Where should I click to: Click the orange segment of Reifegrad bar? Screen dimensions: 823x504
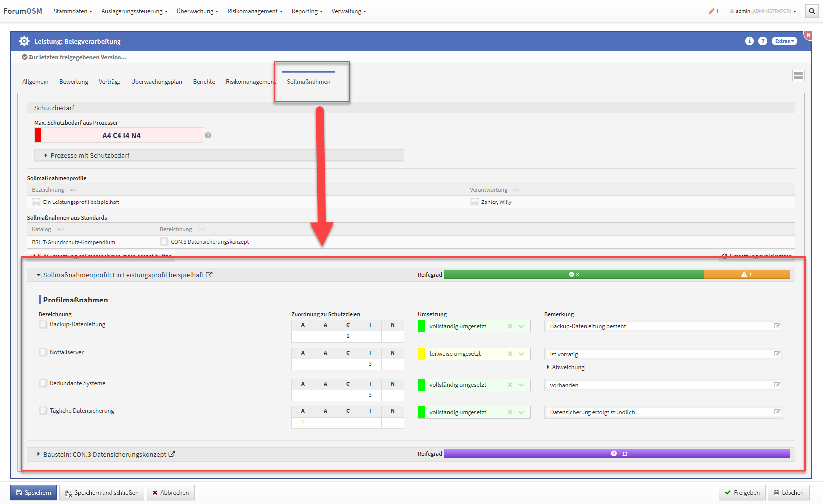[746, 275]
